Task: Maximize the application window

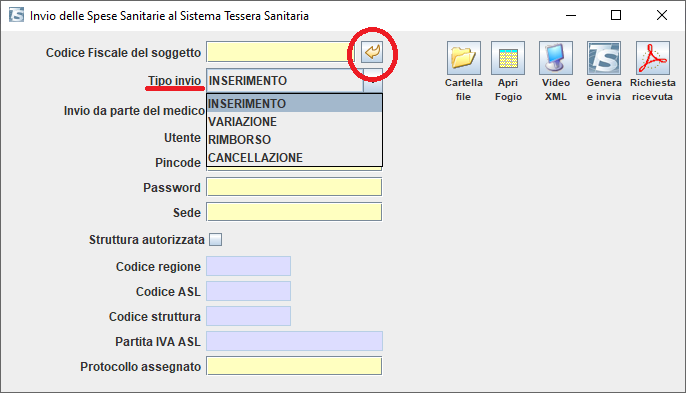Action: click(x=616, y=15)
